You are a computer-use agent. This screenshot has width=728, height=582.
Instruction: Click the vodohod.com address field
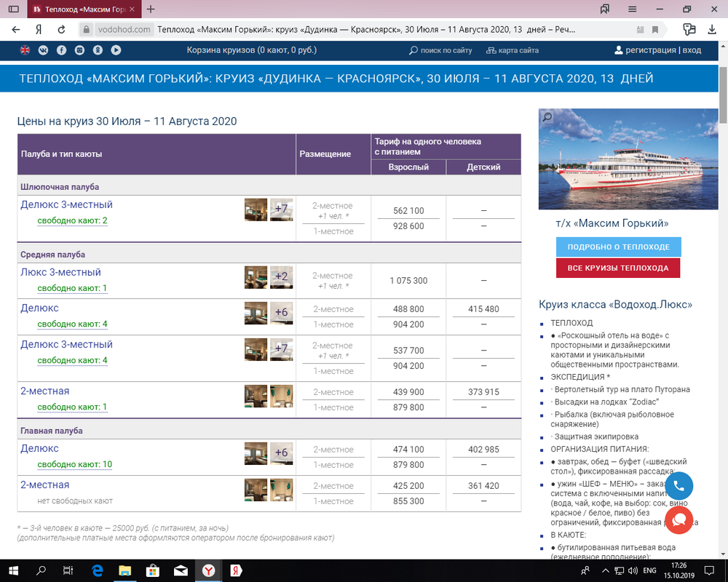click(124, 30)
